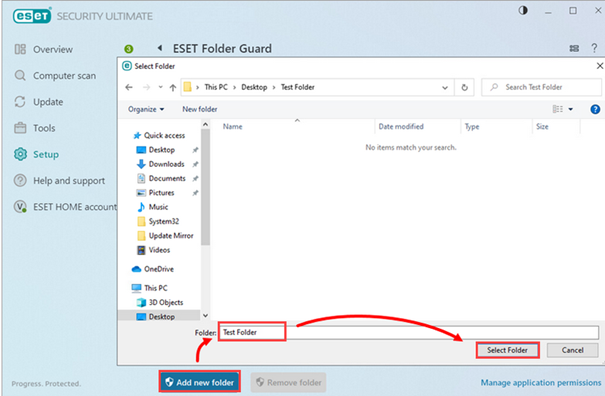Open the view options dropdown arrow
605x396 pixels.
[571, 110]
